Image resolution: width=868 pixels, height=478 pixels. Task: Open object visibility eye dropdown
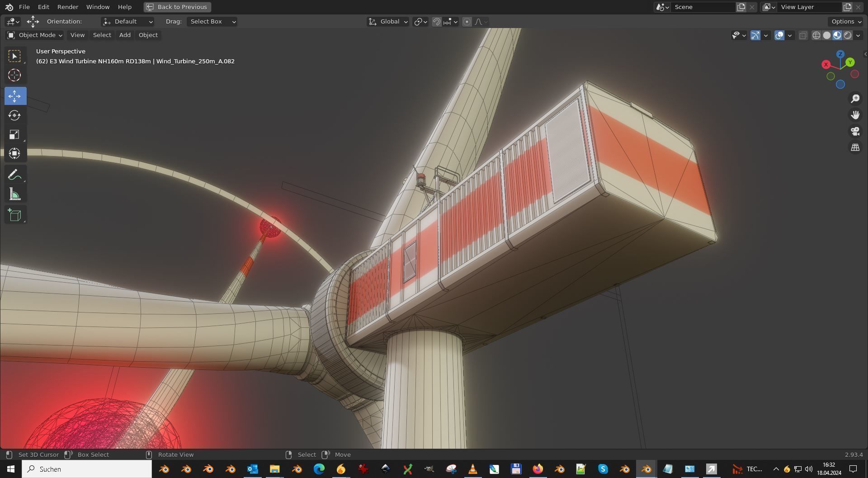(739, 35)
